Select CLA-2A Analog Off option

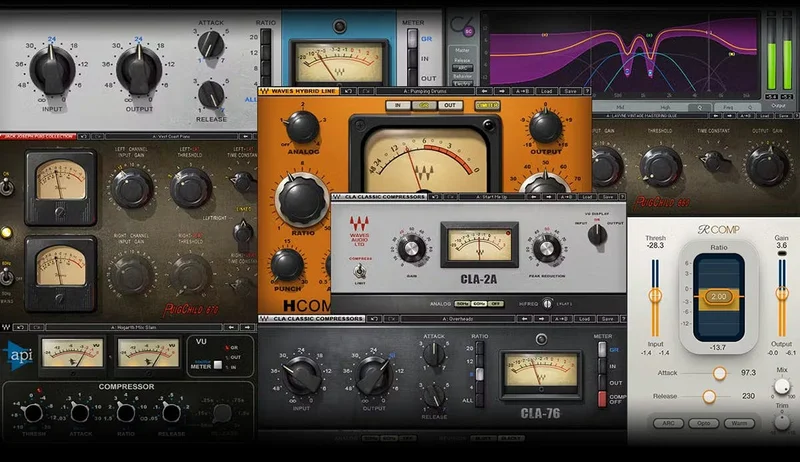495,304
